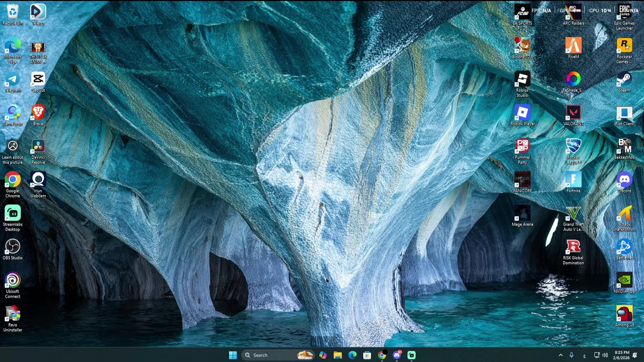Open the Windows Start menu
Screen dimensions: 644x362
click(x=232, y=355)
